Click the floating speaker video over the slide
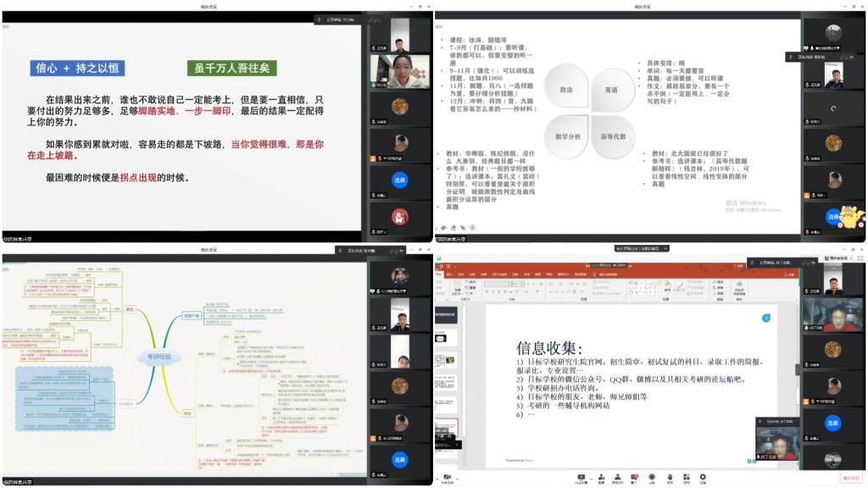Screen dimensions: 868x488 pyautogui.click(x=776, y=441)
